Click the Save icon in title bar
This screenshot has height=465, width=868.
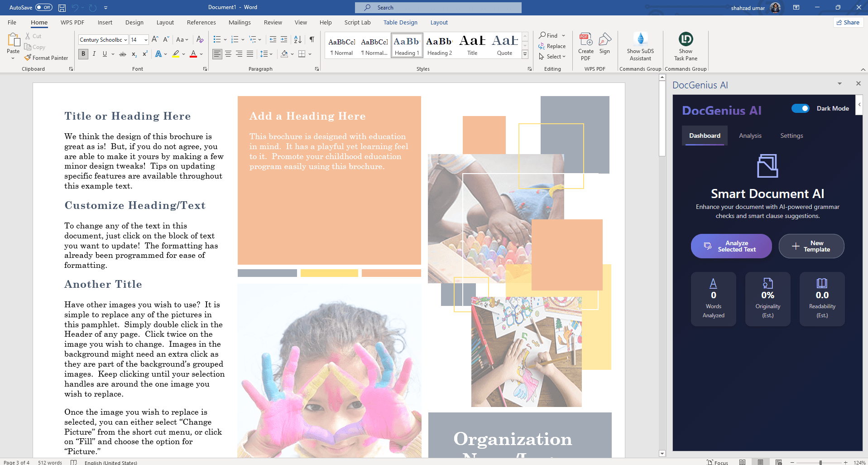[x=62, y=8]
